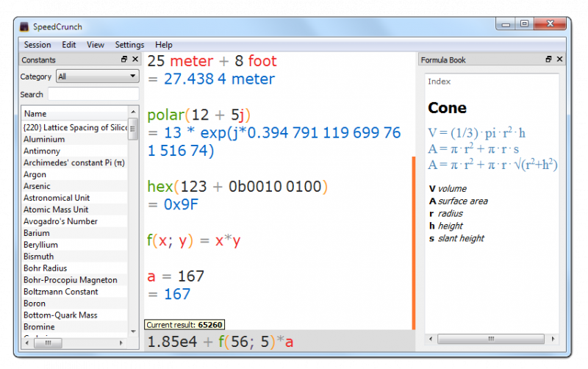Click the up arrow of the constants list scrollbar
Screen dimensions: 588x369
tap(133, 112)
